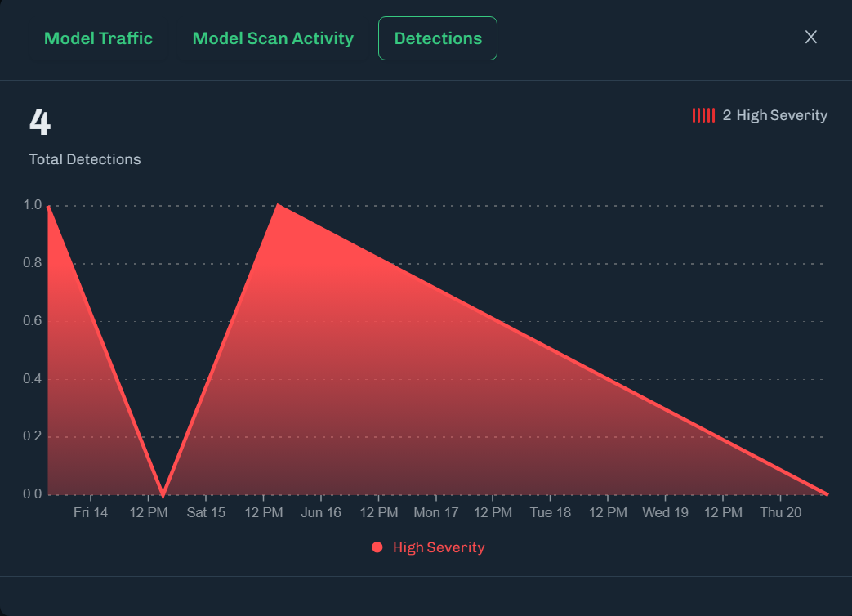Click the red bars icon beside 2 High Severity

click(x=703, y=115)
